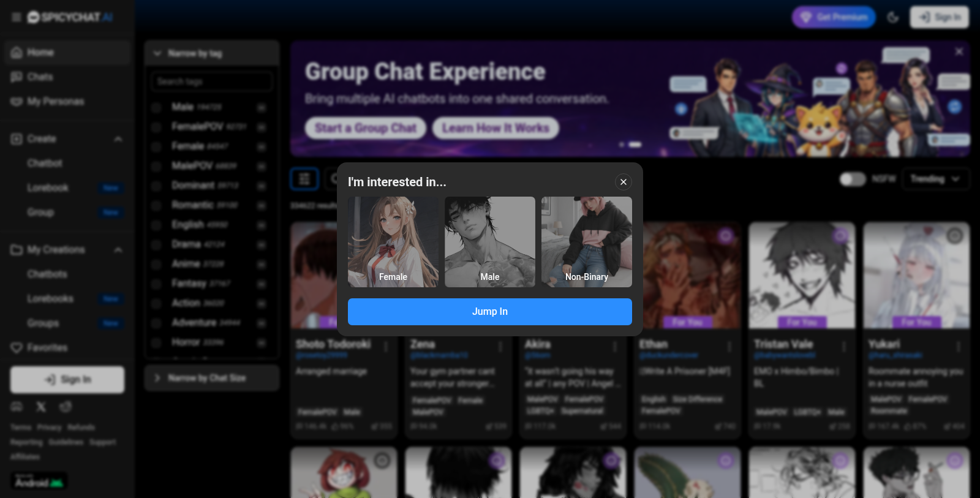Viewport: 980px width, 498px height.
Task: Dismiss the Group Chat banner X
Action: 959,52
